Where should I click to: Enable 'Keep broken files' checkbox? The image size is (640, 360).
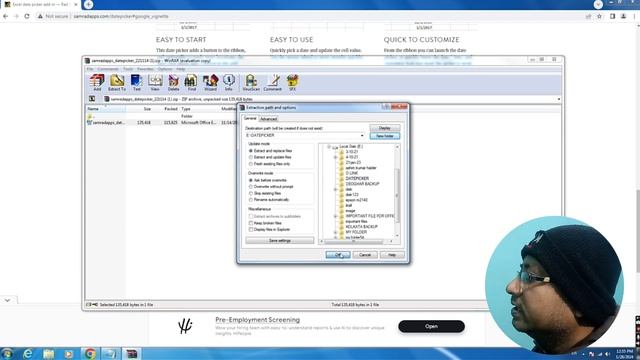pos(251,223)
